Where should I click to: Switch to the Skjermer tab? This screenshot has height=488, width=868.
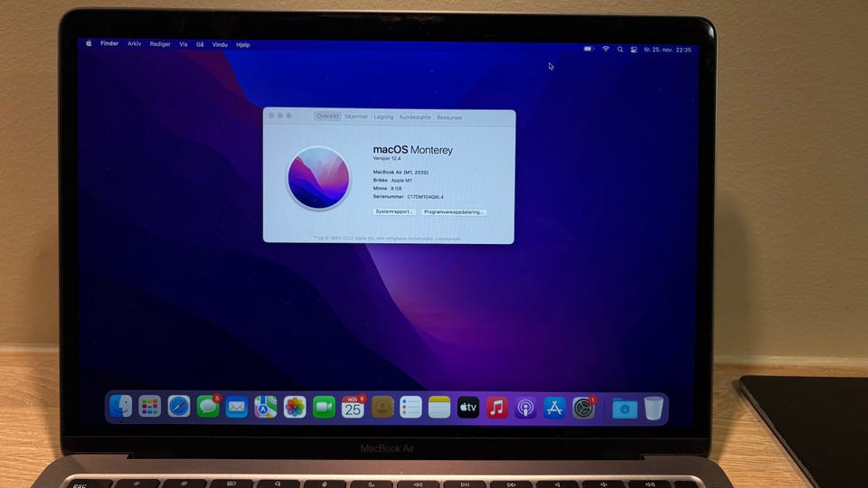[x=356, y=117]
